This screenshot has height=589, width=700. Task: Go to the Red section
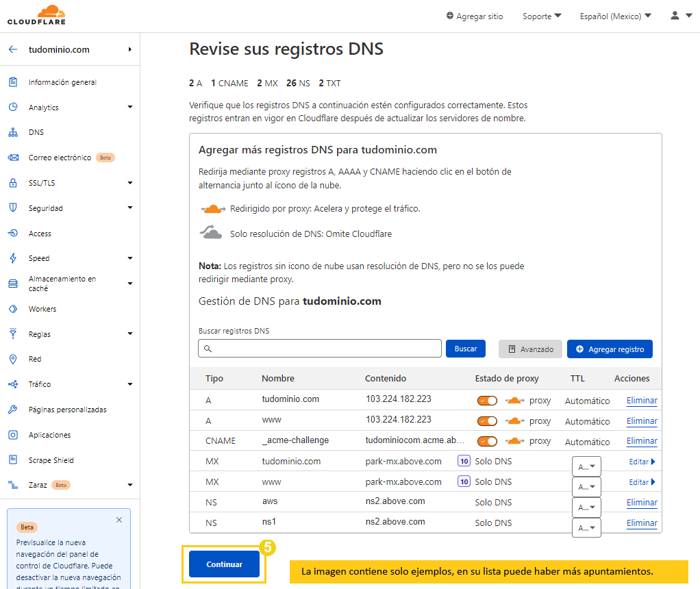coord(35,359)
